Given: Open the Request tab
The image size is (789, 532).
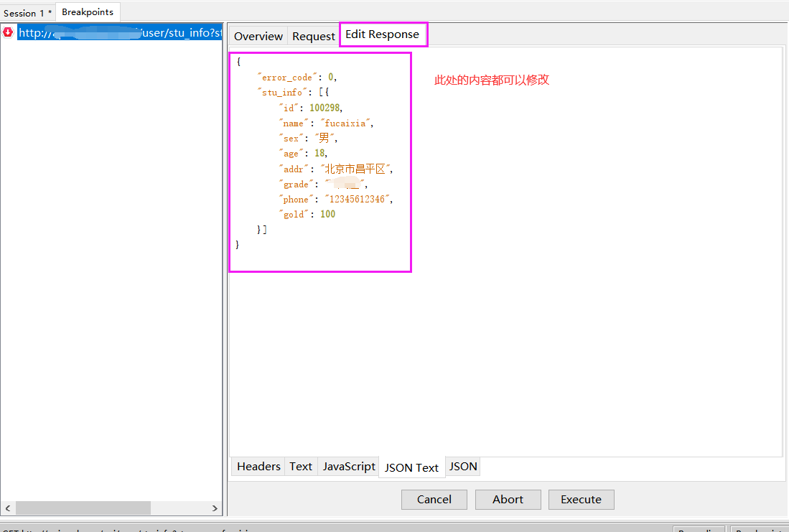Looking at the screenshot, I should (314, 36).
